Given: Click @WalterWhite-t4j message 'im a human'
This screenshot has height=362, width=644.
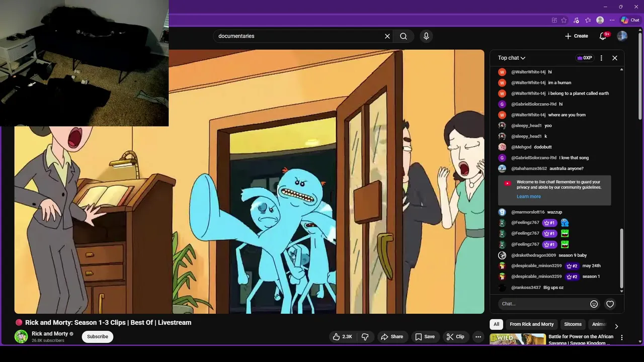Looking at the screenshot, I should pyautogui.click(x=559, y=83).
